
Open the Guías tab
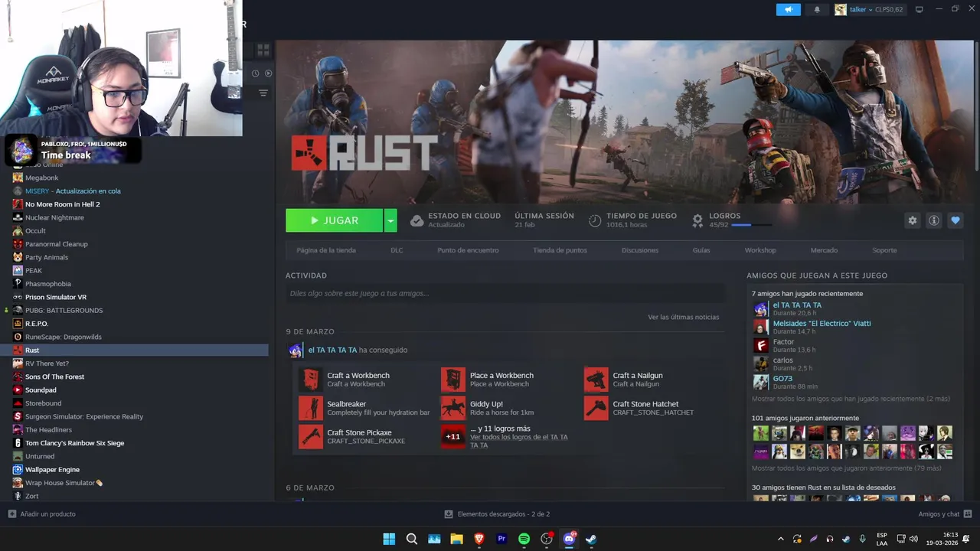(701, 250)
